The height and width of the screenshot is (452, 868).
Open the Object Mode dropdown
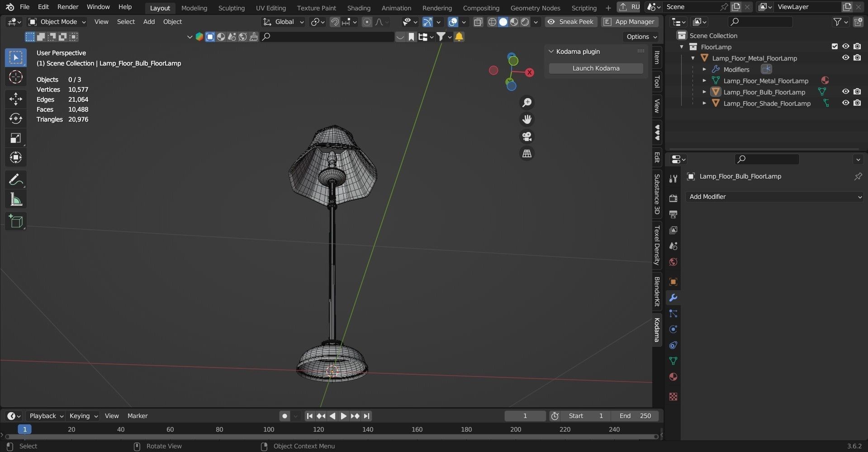pyautogui.click(x=57, y=22)
